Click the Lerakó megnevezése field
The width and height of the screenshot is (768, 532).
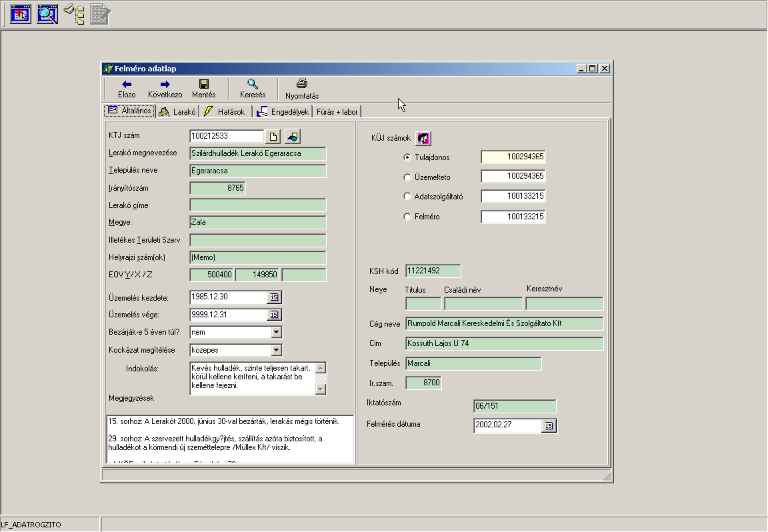[257, 153]
